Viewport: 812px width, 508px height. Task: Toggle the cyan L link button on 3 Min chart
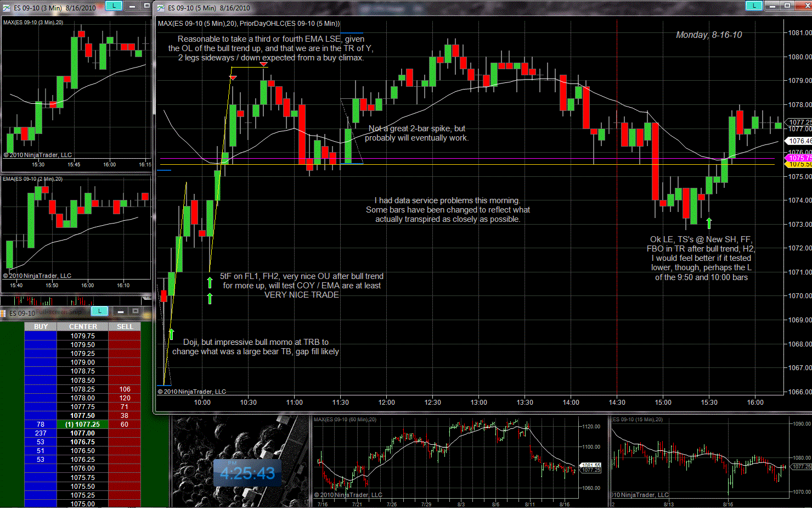tap(113, 5)
